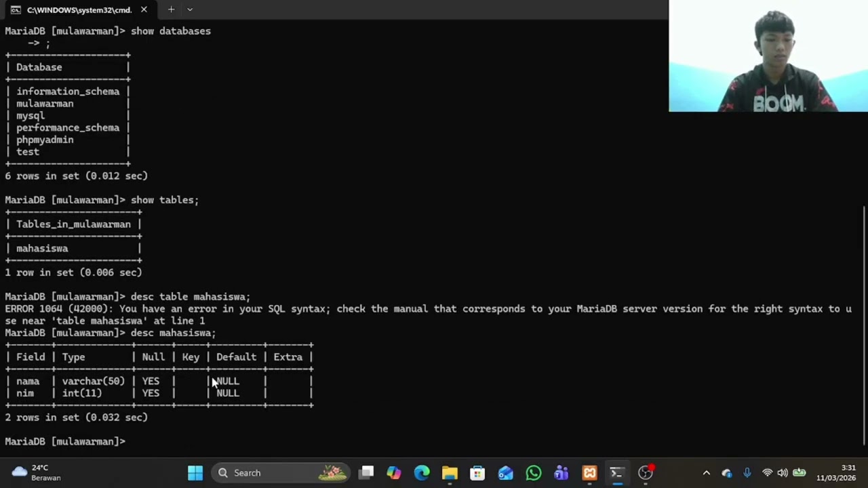Click the webcam video overlay

click(x=768, y=56)
